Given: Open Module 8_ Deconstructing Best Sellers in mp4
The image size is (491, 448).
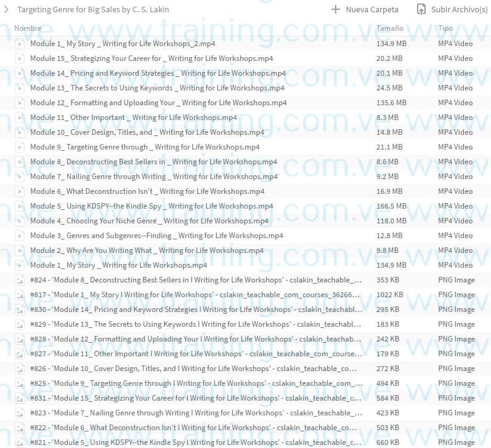Looking at the screenshot, I should [x=153, y=162].
